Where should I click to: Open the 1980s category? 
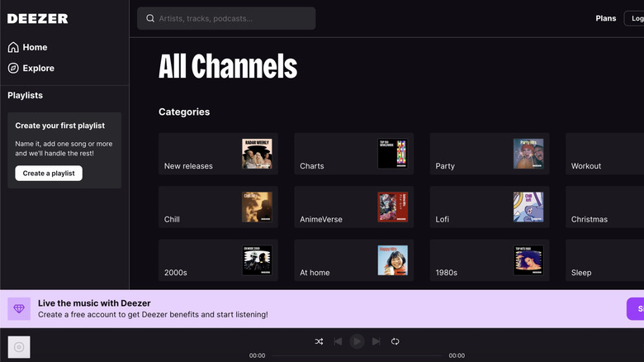click(x=490, y=260)
